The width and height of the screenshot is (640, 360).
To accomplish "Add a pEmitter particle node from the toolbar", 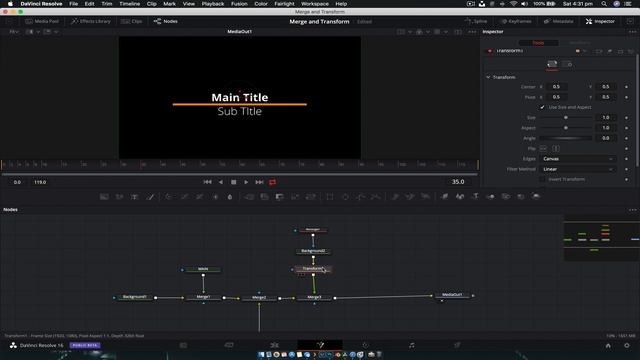I will coord(395,197).
